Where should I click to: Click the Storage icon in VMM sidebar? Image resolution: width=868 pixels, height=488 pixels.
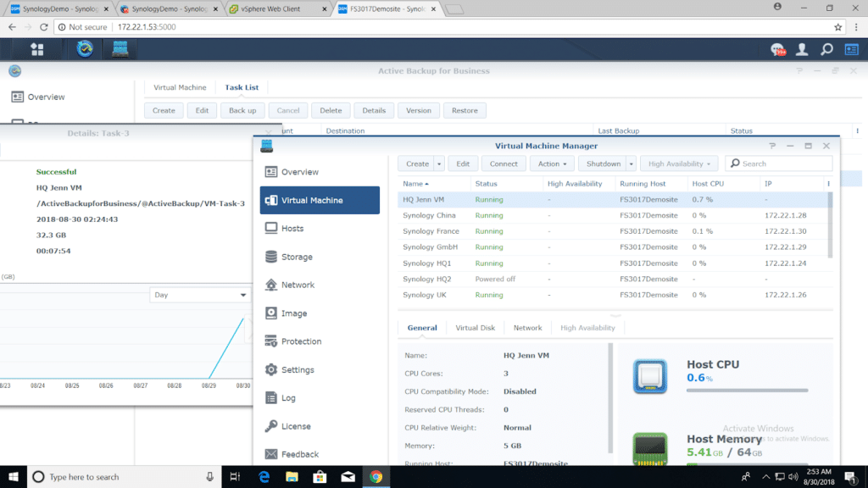tap(271, 257)
